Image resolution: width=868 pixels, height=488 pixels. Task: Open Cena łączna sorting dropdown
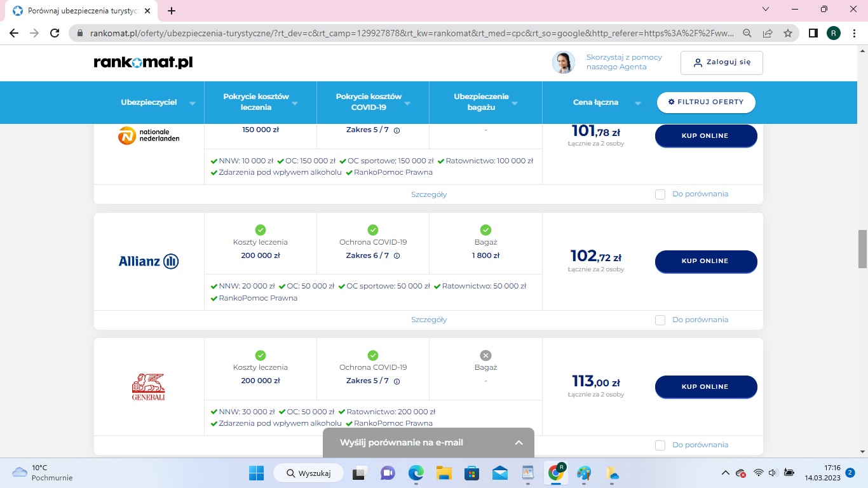point(637,103)
